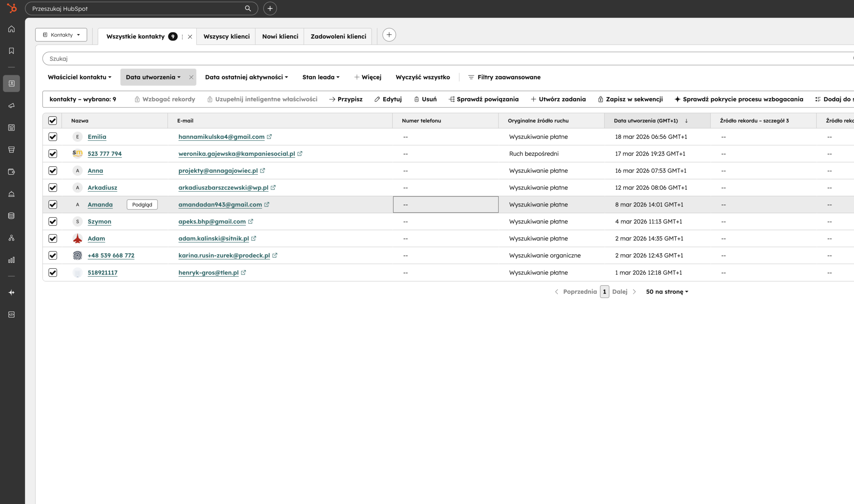Open the +48 539 668 772 contact link
Screen dimensions: 854x504
pyautogui.click(x=111, y=256)
